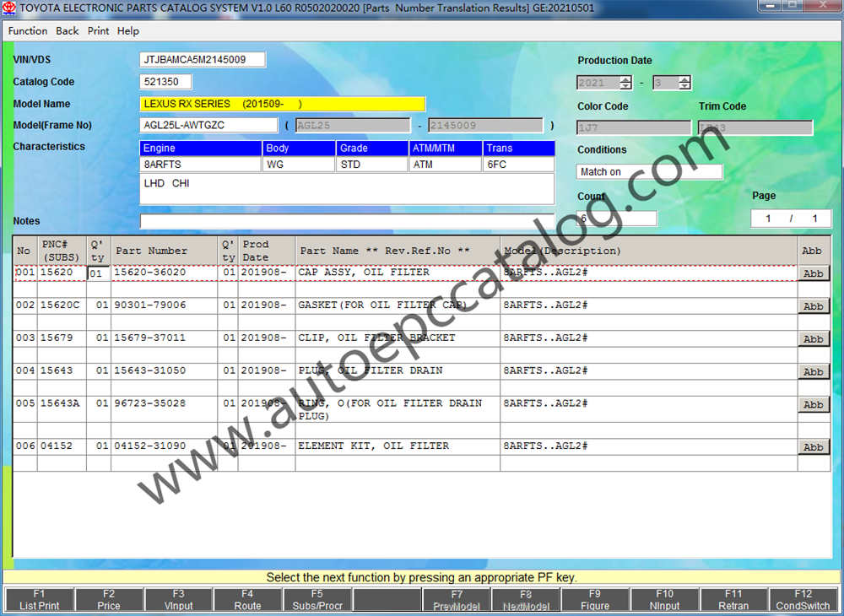Click the F2 Price button

(109, 599)
